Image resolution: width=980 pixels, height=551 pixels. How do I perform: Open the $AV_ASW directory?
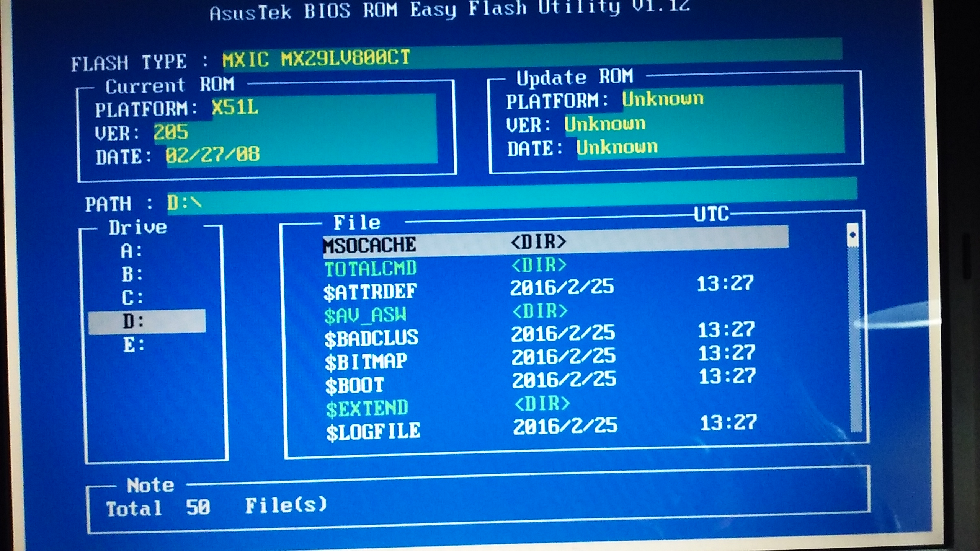point(365,315)
